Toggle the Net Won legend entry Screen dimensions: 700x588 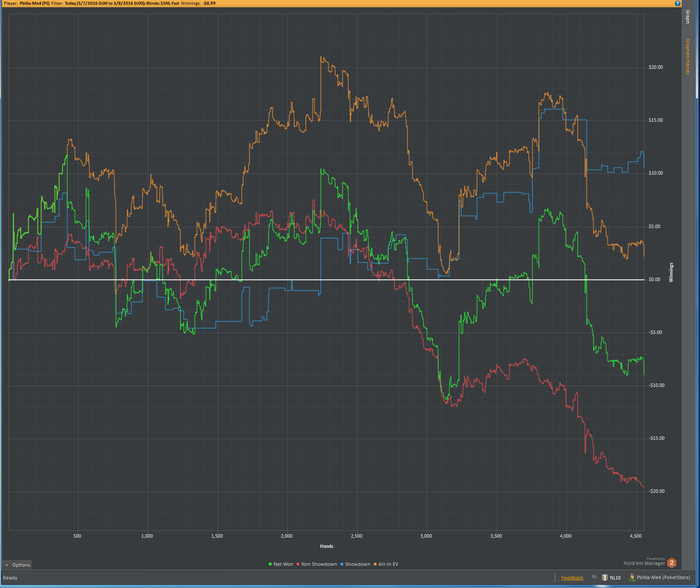tap(281, 564)
